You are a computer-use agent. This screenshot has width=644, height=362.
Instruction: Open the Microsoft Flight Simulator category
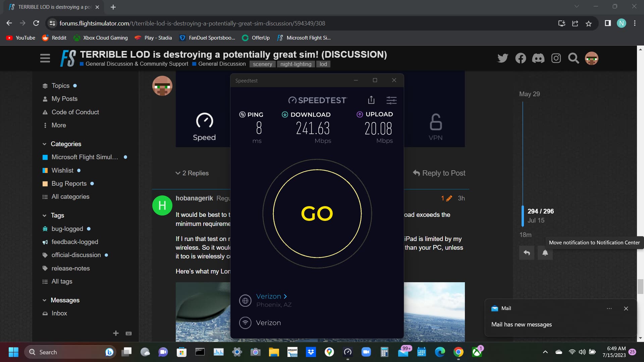click(x=85, y=157)
